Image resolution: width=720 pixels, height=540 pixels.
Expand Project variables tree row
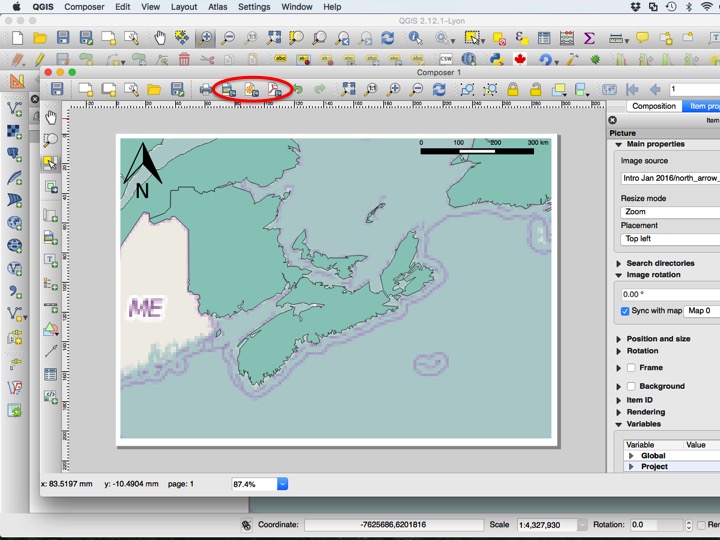[631, 467]
